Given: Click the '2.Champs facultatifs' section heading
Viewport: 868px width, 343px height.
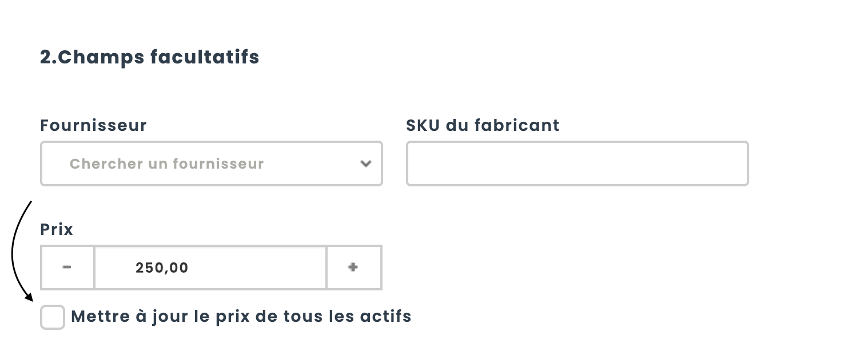Looking at the screenshot, I should point(149,57).
